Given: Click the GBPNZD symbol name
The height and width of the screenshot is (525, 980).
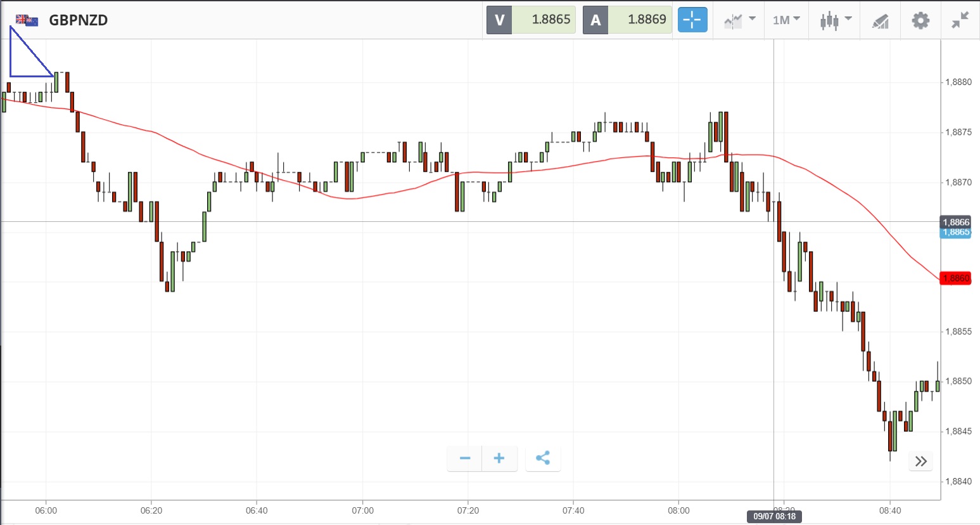Looking at the screenshot, I should [79, 20].
